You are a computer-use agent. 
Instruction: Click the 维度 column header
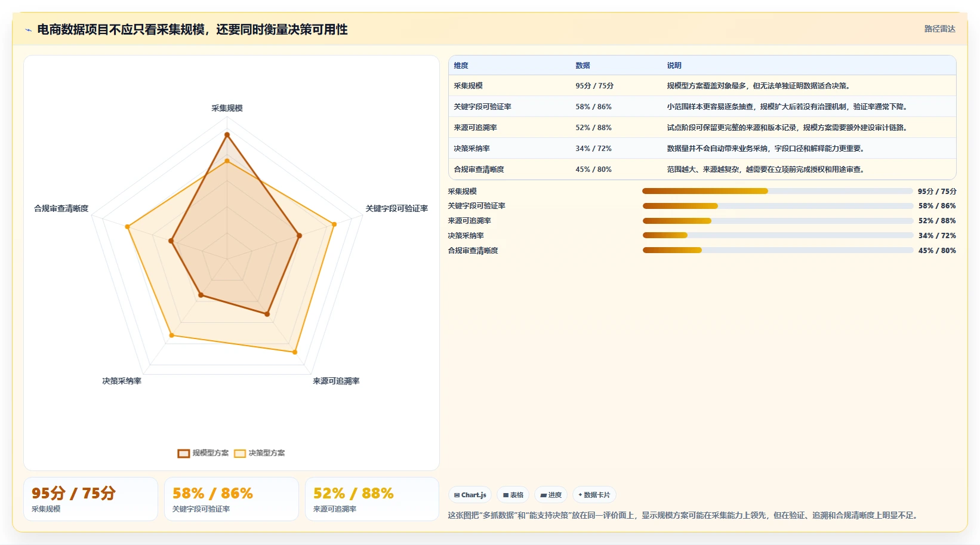[x=461, y=66]
